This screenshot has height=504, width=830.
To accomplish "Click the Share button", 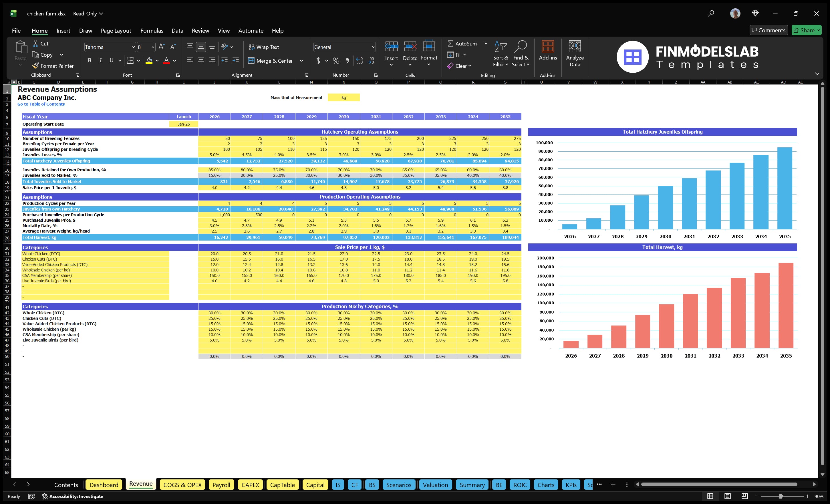I will coord(807,30).
